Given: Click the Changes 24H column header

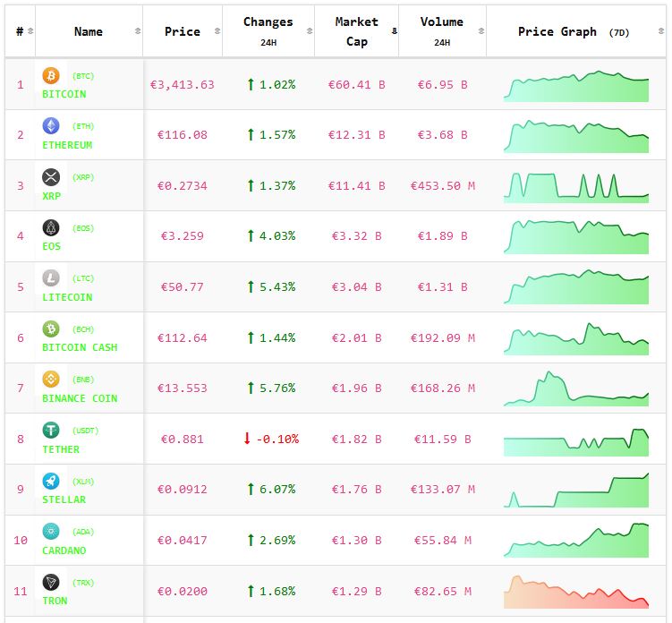Looking at the screenshot, I should click(268, 30).
